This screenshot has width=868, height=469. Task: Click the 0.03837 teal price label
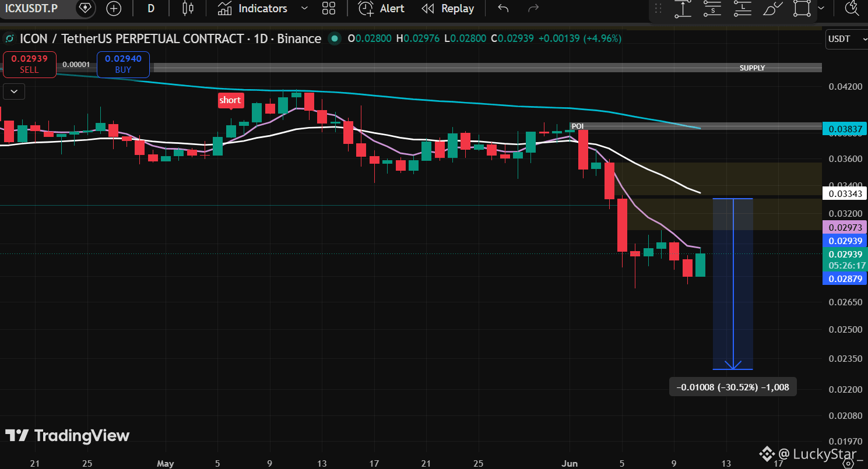click(845, 129)
